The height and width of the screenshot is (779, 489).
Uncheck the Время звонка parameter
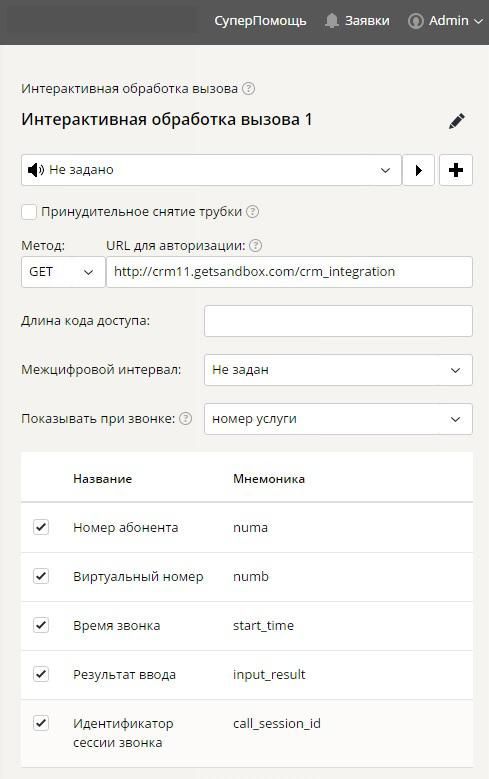41,624
